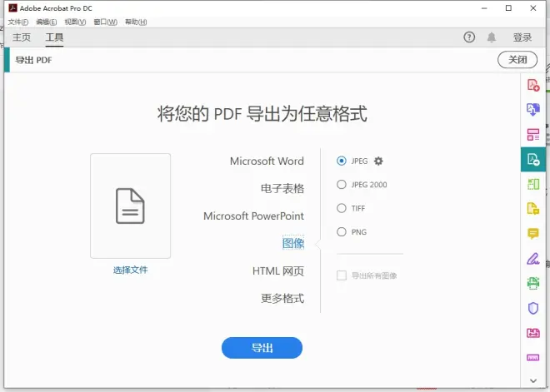Viewport: 550px width, 392px height.
Task: Open the 视图(V) menu
Action: click(75, 22)
